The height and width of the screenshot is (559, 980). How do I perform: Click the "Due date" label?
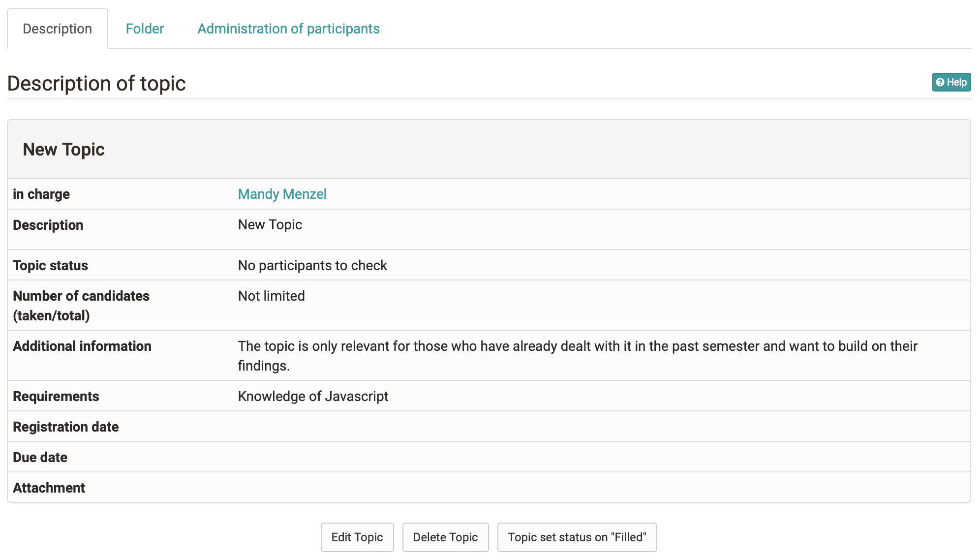40,457
